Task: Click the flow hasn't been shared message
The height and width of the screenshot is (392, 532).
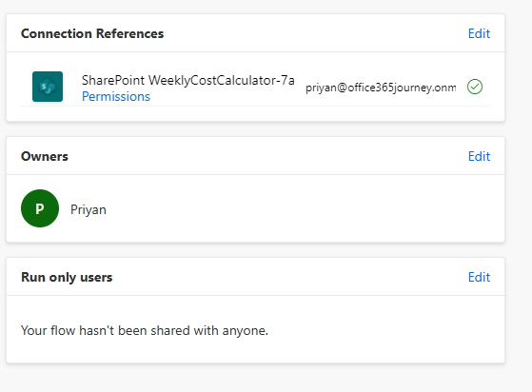Action: (x=145, y=330)
